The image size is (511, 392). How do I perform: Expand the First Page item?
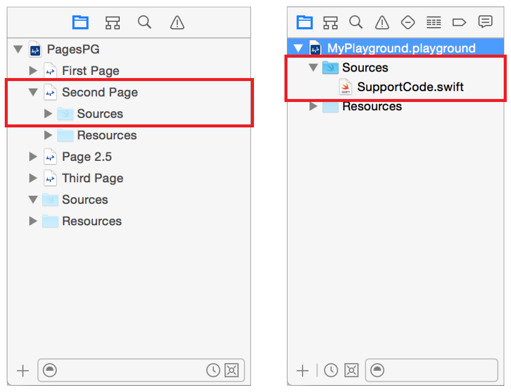pos(33,71)
